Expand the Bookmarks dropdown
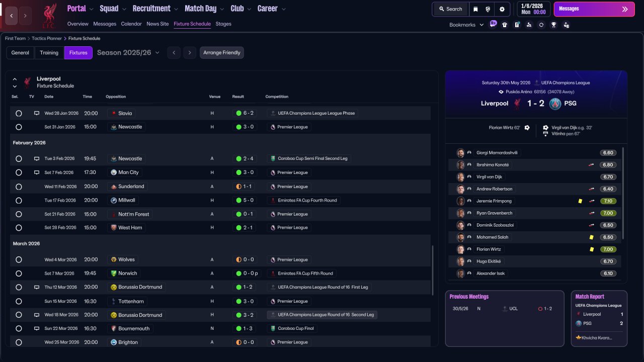Image resolution: width=644 pixels, height=362 pixels. 466,25
